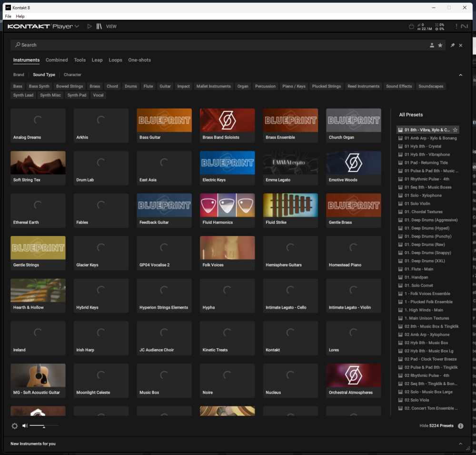The height and width of the screenshot is (455, 476).
Task: Open settings gear at the bottom left
Action: click(x=15, y=426)
